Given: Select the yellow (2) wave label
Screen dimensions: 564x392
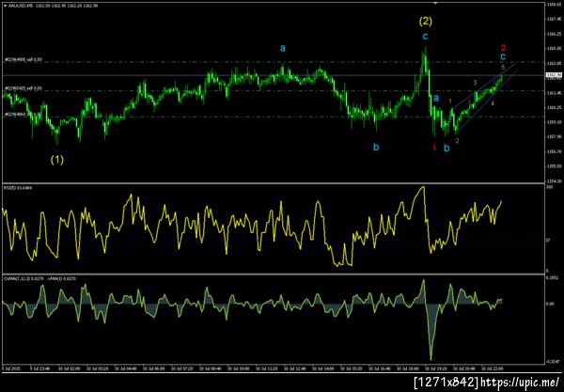Looking at the screenshot, I should pos(425,22).
